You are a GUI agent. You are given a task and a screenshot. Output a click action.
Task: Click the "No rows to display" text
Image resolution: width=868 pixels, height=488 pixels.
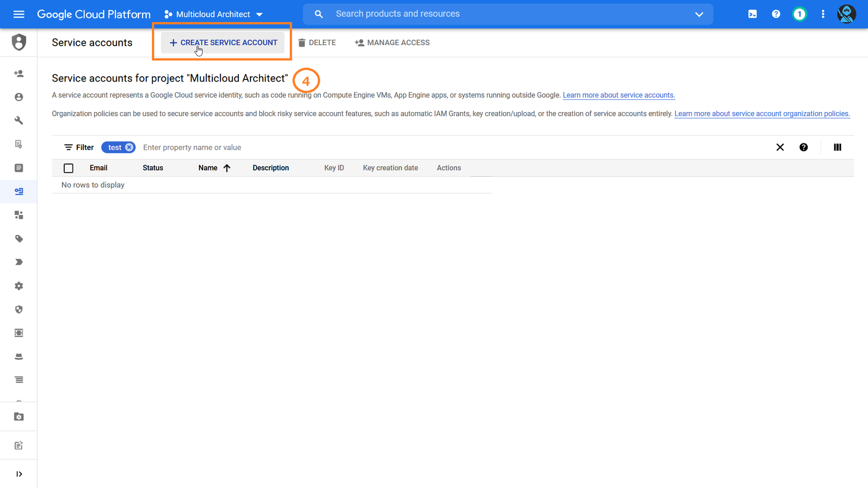click(x=93, y=185)
